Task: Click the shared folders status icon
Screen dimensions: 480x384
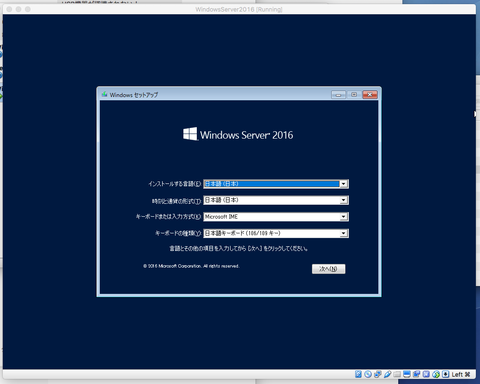Action: [x=397, y=374]
